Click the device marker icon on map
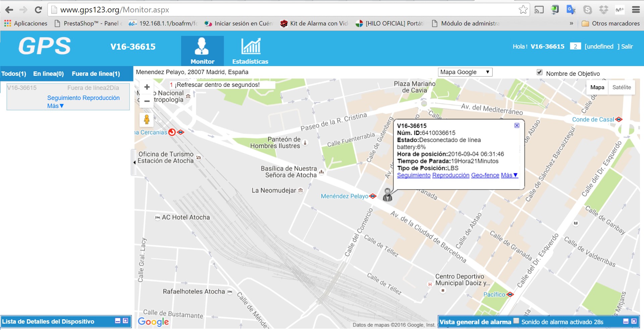The width and height of the screenshot is (644, 330). click(387, 195)
